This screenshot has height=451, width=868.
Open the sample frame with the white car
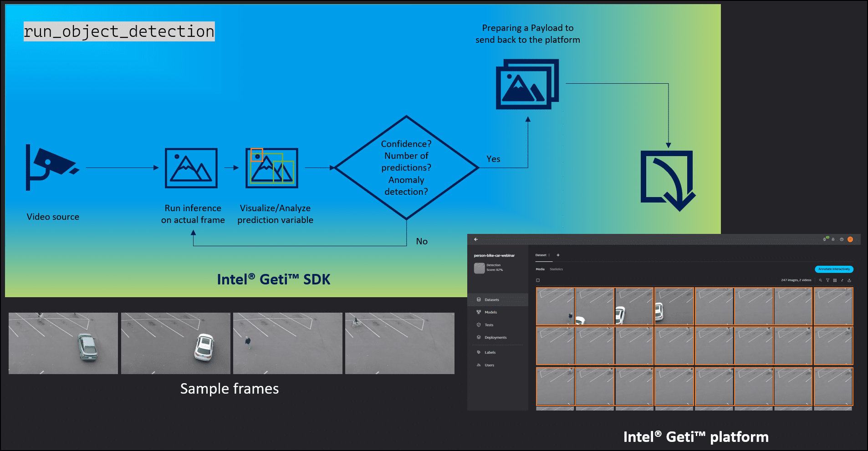176,343
